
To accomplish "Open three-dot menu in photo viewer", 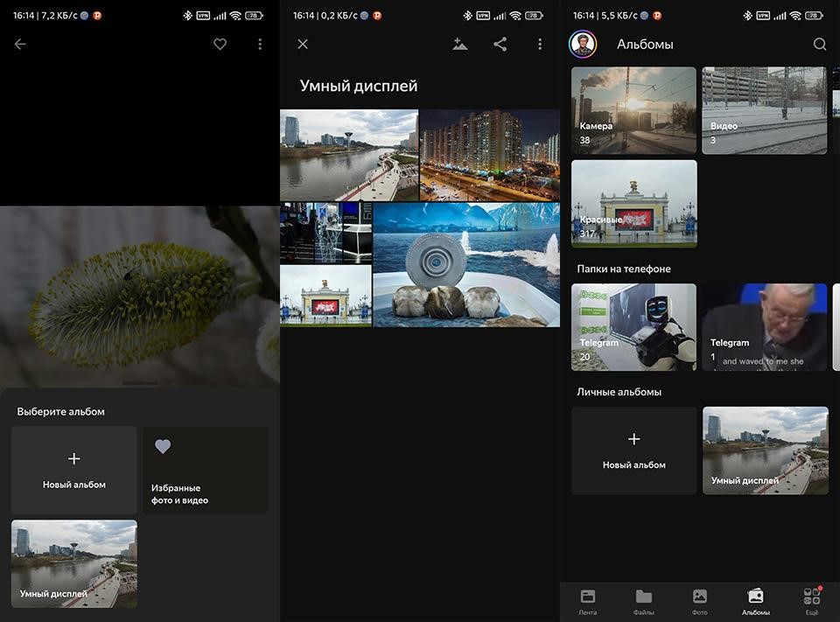I will tap(260, 45).
